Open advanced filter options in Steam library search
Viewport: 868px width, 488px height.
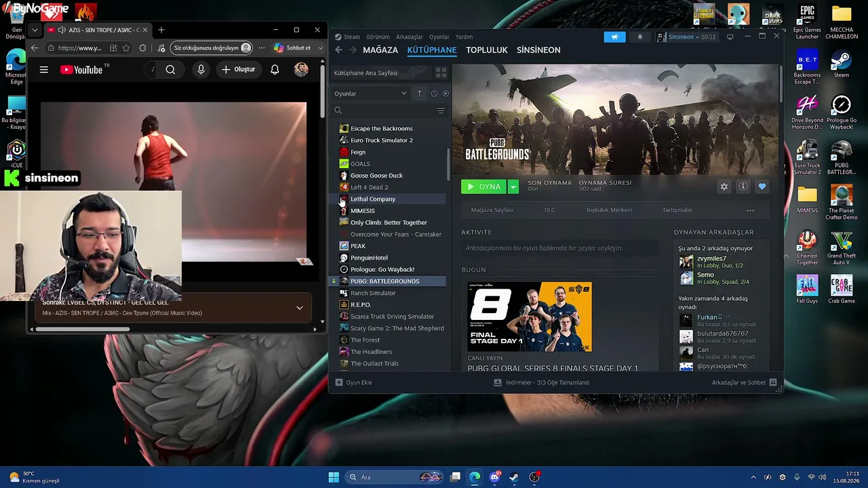pos(441,110)
